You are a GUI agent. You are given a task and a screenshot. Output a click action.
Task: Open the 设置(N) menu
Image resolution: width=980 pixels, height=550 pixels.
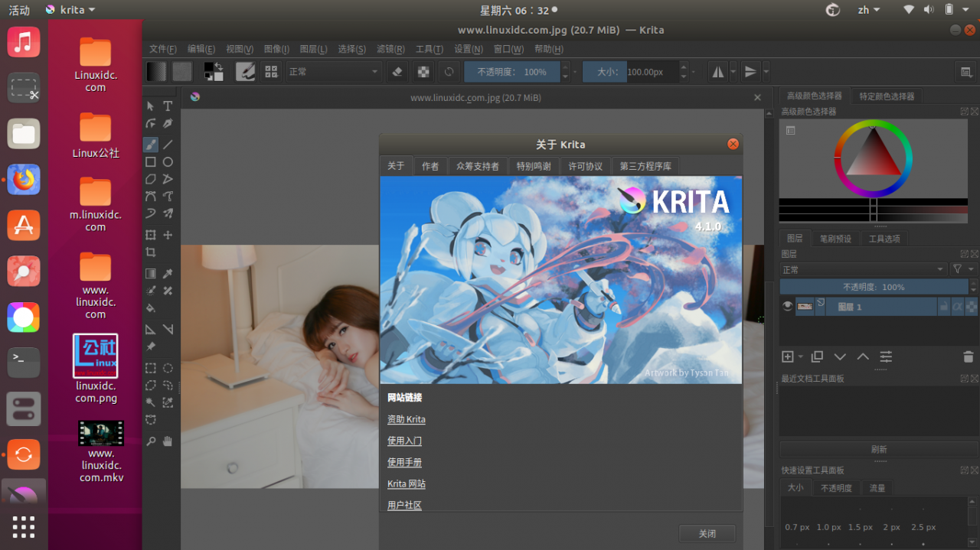coord(469,49)
